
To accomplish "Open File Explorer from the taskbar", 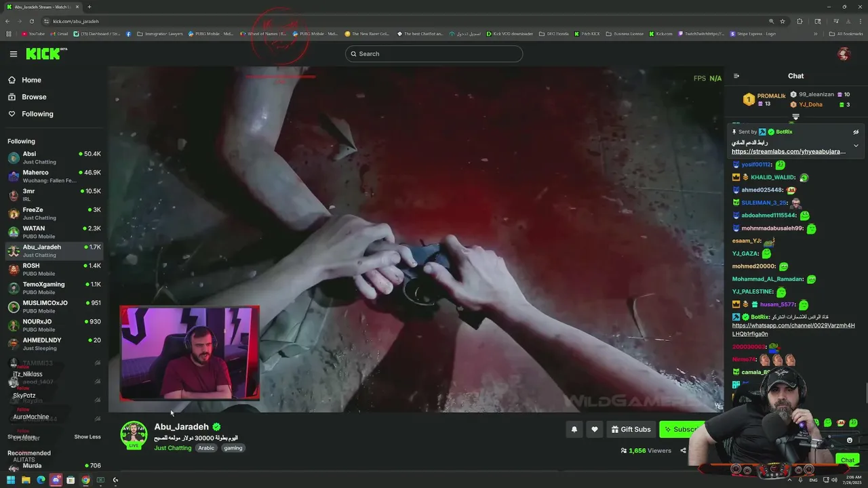I will tap(26, 480).
